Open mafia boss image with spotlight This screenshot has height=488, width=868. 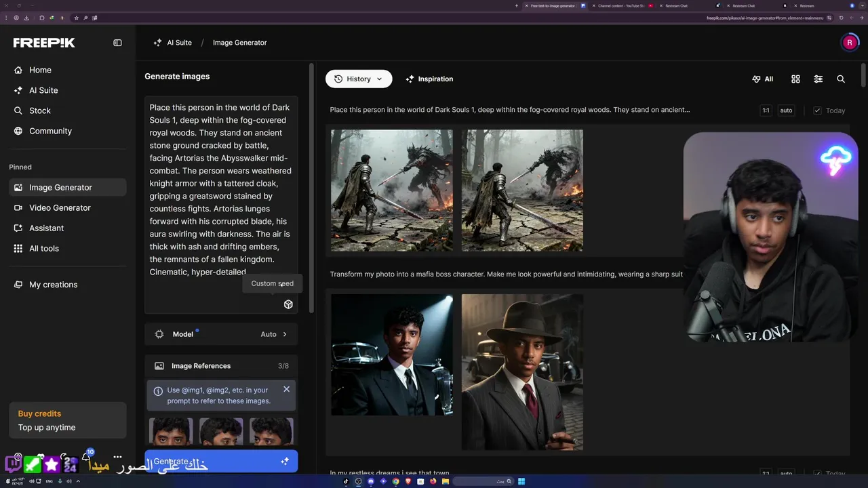(x=392, y=354)
